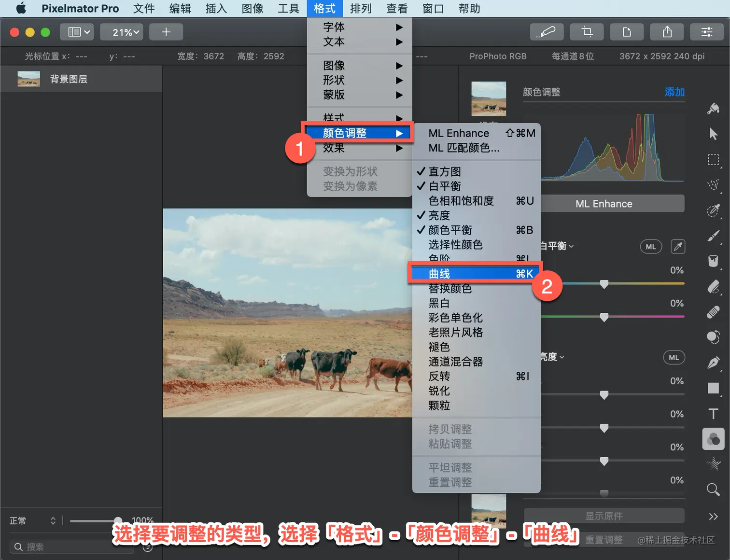Image resolution: width=730 pixels, height=560 pixels.
Task: Click the plus Add toolbar button
Action: [166, 32]
